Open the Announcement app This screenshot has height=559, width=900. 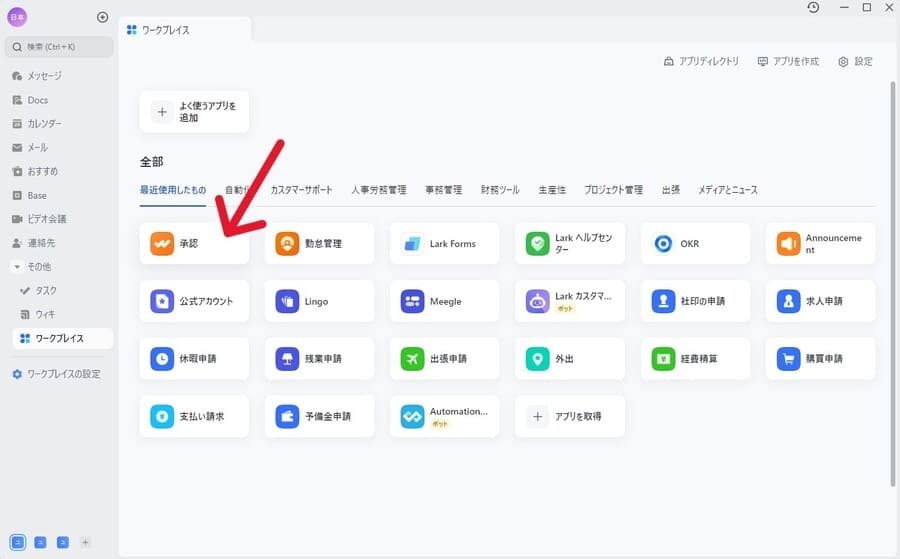(820, 243)
